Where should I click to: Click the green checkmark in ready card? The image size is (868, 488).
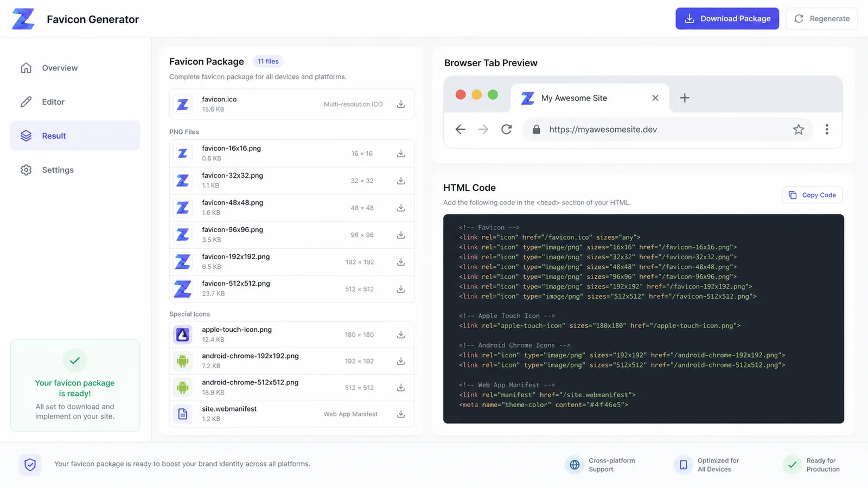coord(75,360)
